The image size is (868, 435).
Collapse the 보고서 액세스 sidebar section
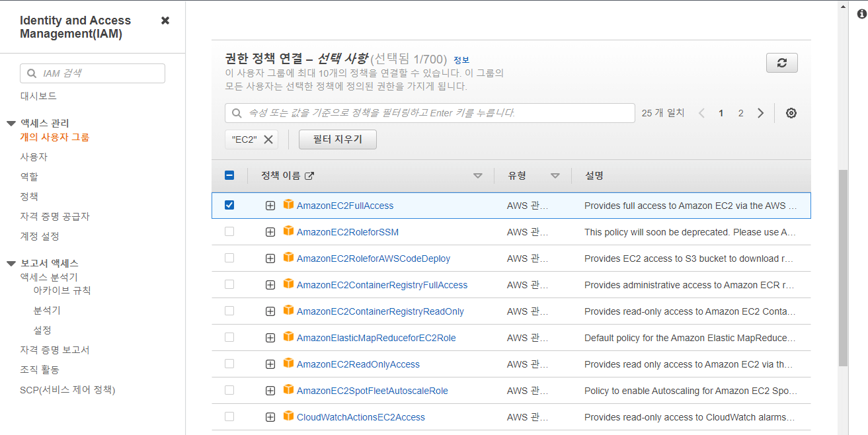point(11,264)
